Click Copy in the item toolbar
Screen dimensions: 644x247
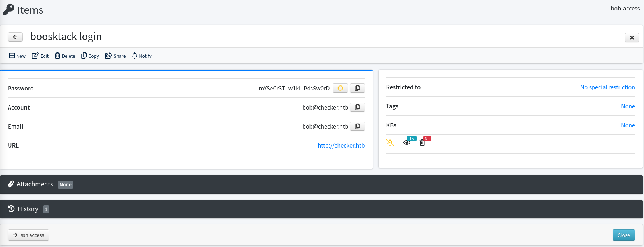point(90,56)
